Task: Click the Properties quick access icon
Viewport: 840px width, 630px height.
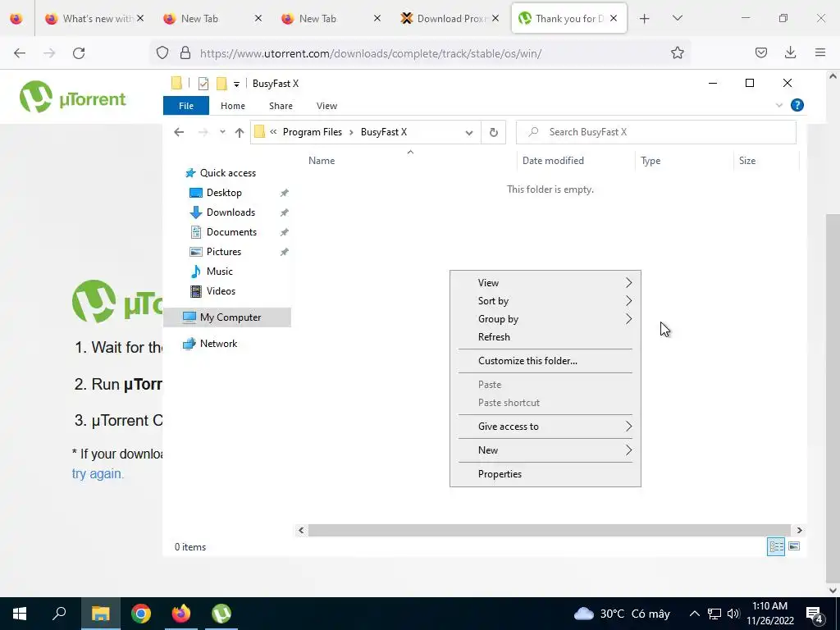Action: click(203, 84)
